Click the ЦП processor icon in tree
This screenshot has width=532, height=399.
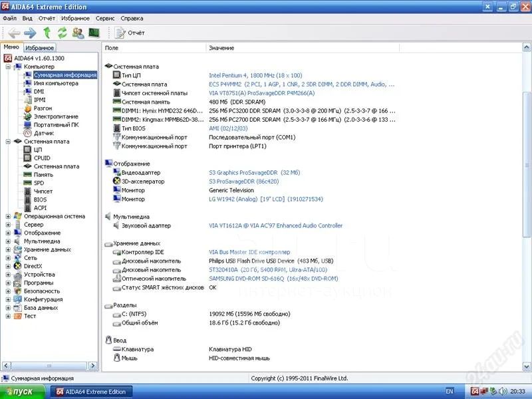[28, 150]
